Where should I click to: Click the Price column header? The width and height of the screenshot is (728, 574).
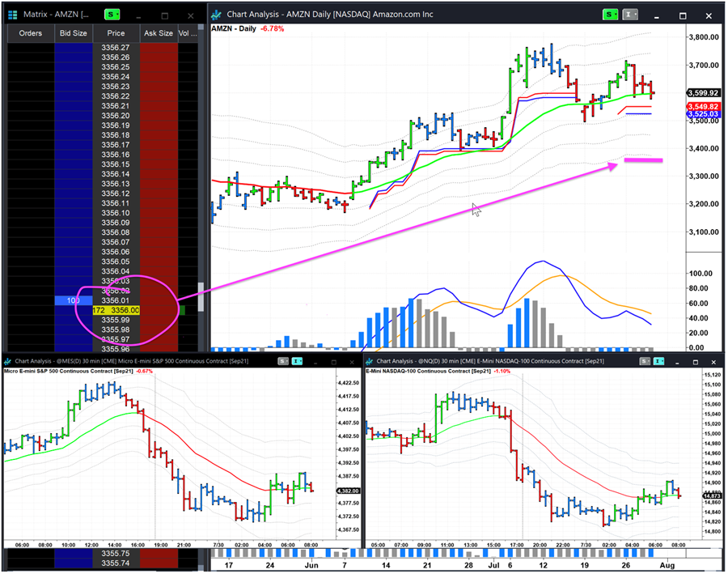[x=116, y=33]
